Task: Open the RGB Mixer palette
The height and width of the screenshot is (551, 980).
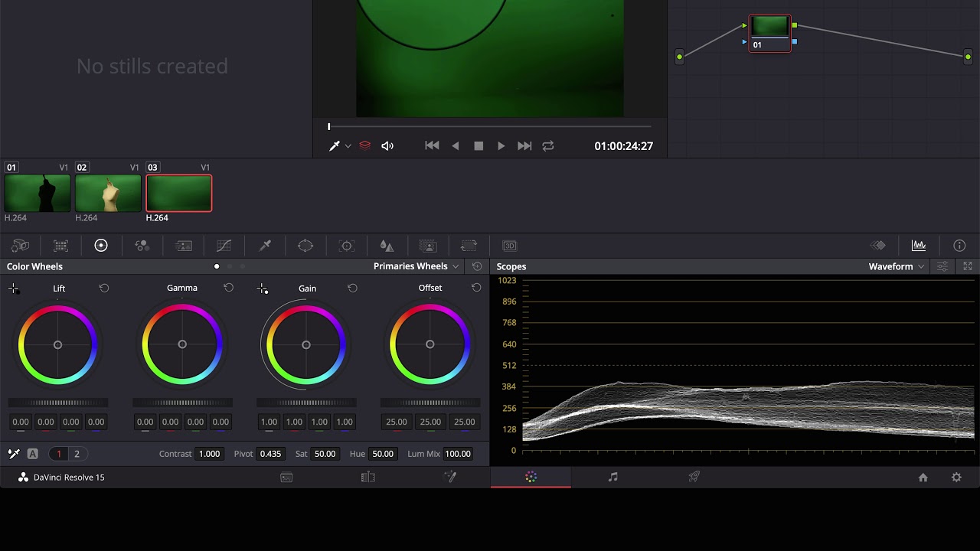Action: [142, 246]
